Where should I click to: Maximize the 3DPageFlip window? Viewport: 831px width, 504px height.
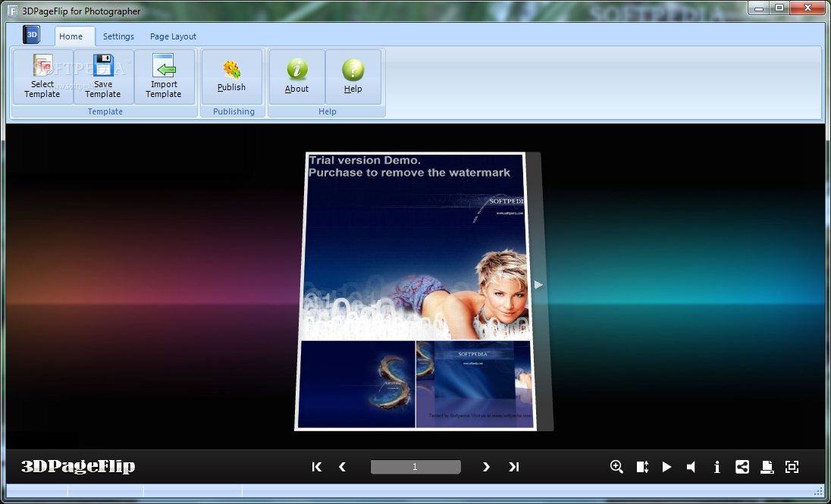[779, 8]
